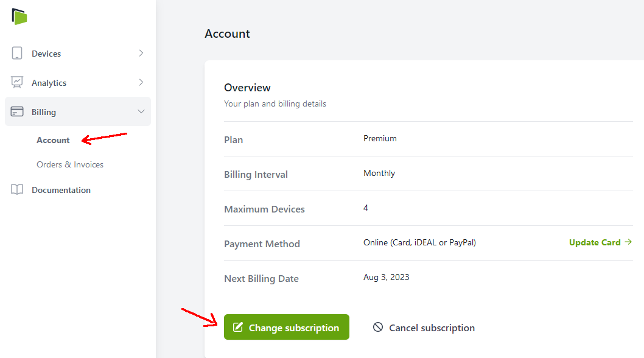Click the Documentation book icon

pyautogui.click(x=17, y=190)
